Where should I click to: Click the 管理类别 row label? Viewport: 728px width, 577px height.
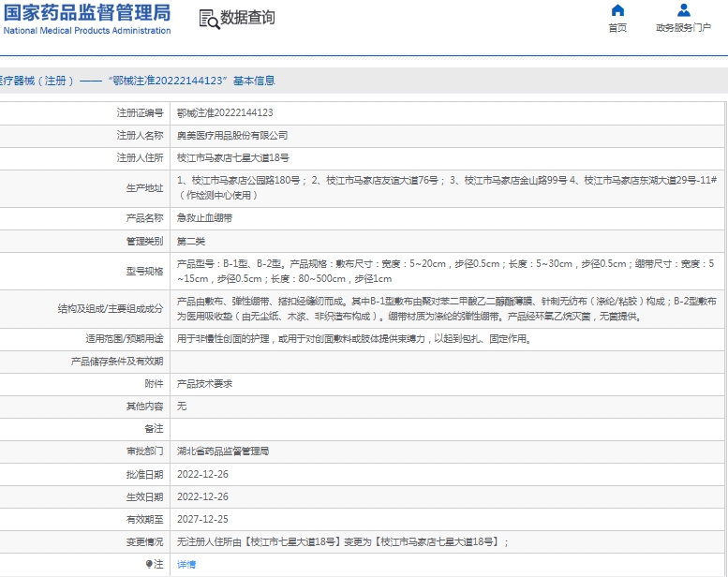pyautogui.click(x=144, y=241)
